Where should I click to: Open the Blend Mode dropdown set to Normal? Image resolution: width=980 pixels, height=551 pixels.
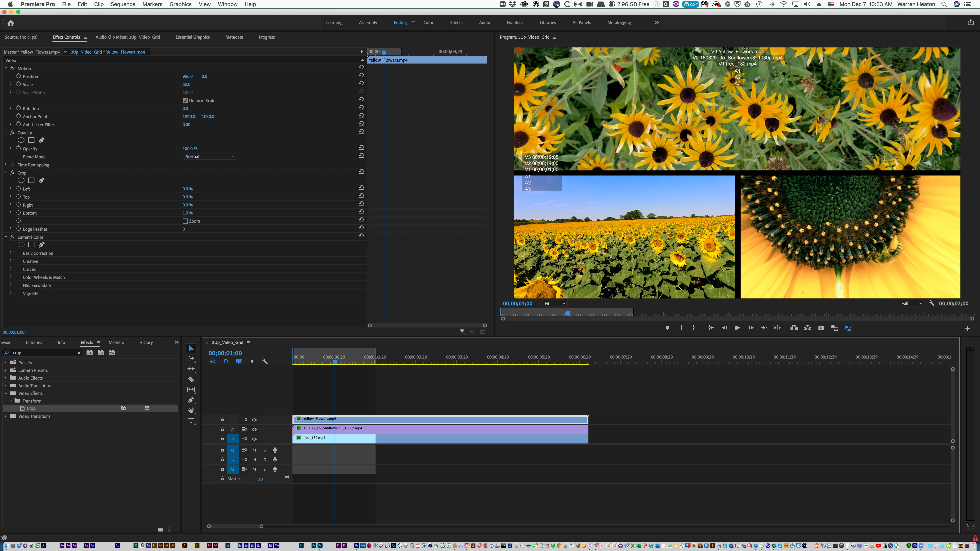pyautogui.click(x=209, y=156)
